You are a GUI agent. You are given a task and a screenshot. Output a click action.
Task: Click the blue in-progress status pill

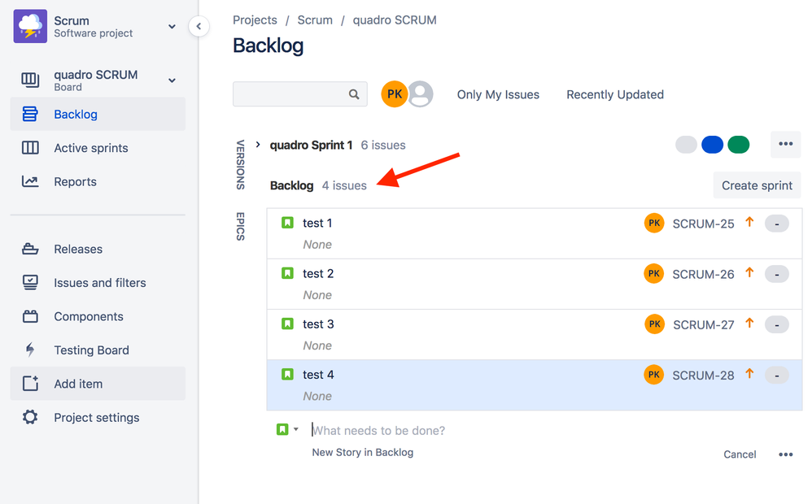712,145
